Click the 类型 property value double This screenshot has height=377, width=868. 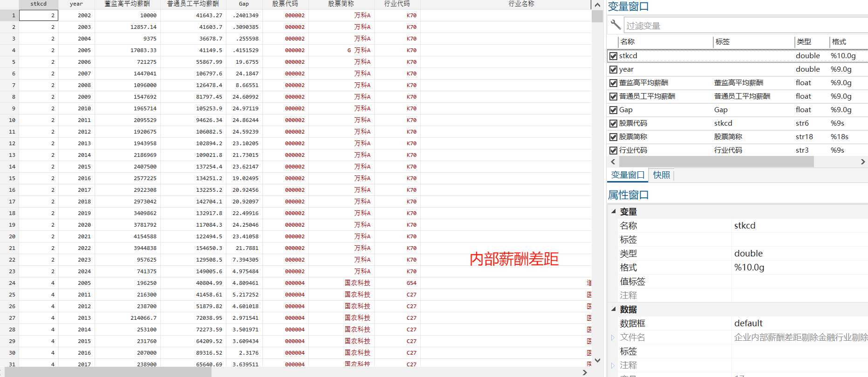pyautogui.click(x=748, y=254)
